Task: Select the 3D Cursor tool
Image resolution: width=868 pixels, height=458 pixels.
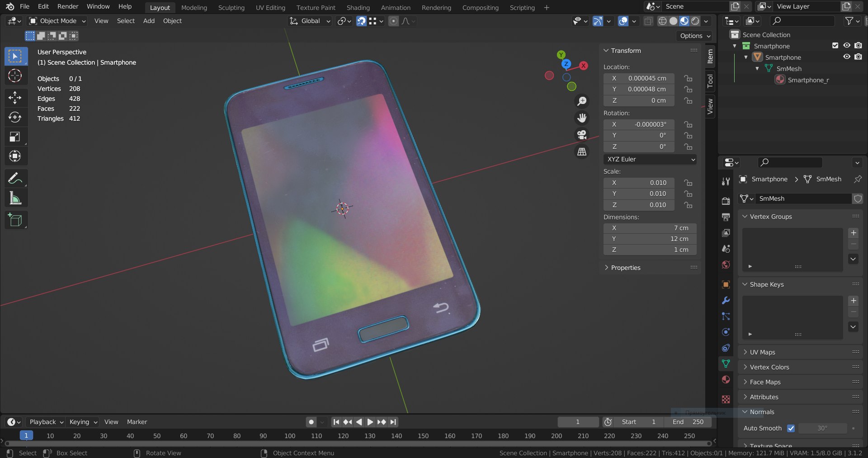Action: point(15,76)
